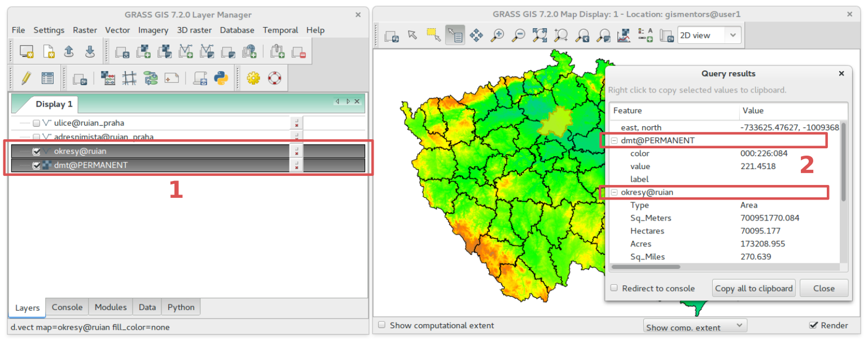This screenshot has width=868, height=340.
Task: Select the Sq_Meters value 700951770.084
Action: click(x=770, y=218)
